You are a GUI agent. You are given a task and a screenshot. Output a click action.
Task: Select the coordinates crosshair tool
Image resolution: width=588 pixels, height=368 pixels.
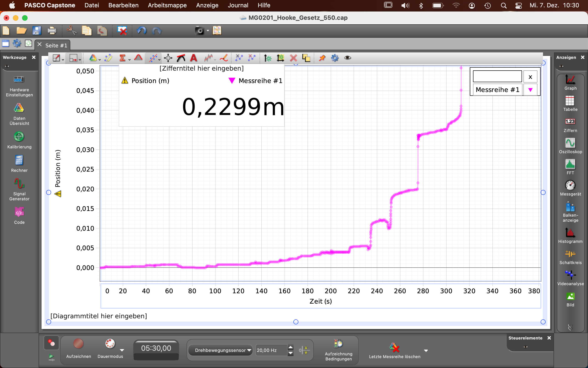[168, 58]
